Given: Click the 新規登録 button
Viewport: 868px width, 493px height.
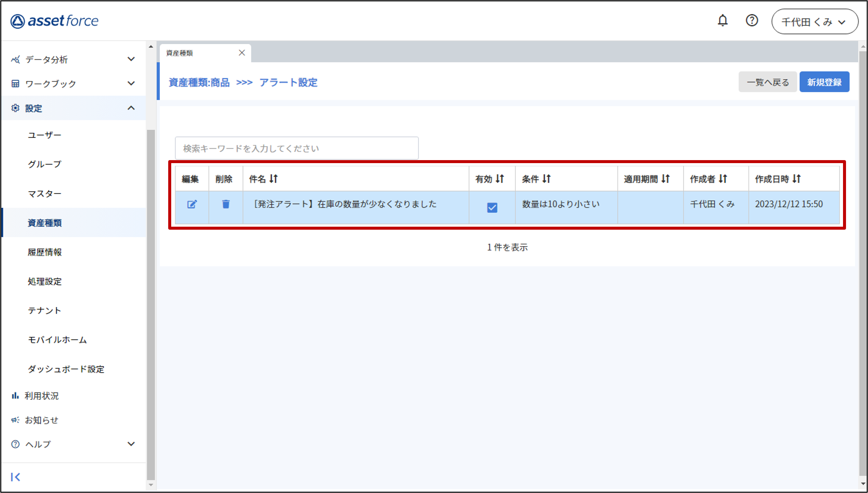Looking at the screenshot, I should [x=824, y=82].
